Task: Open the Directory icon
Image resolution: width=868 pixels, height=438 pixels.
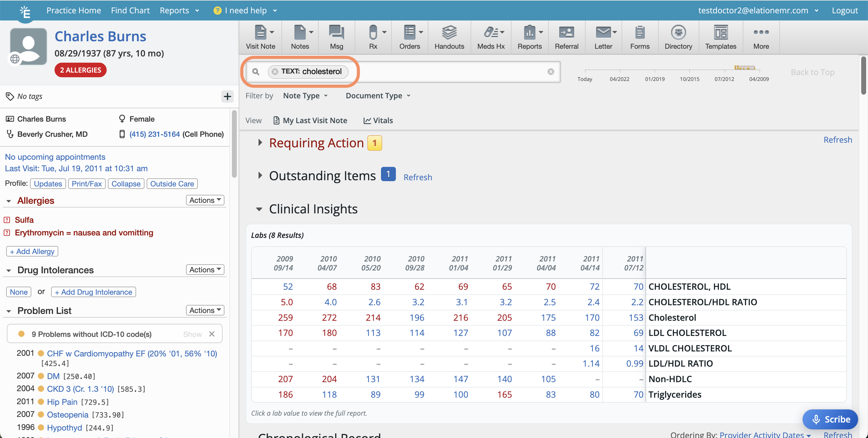Action: [x=678, y=37]
